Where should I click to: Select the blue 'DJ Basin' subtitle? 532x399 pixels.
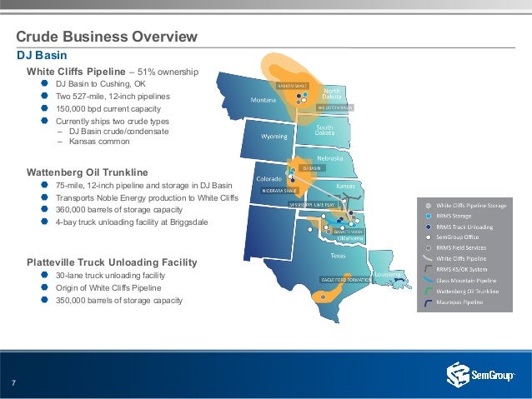click(42, 55)
